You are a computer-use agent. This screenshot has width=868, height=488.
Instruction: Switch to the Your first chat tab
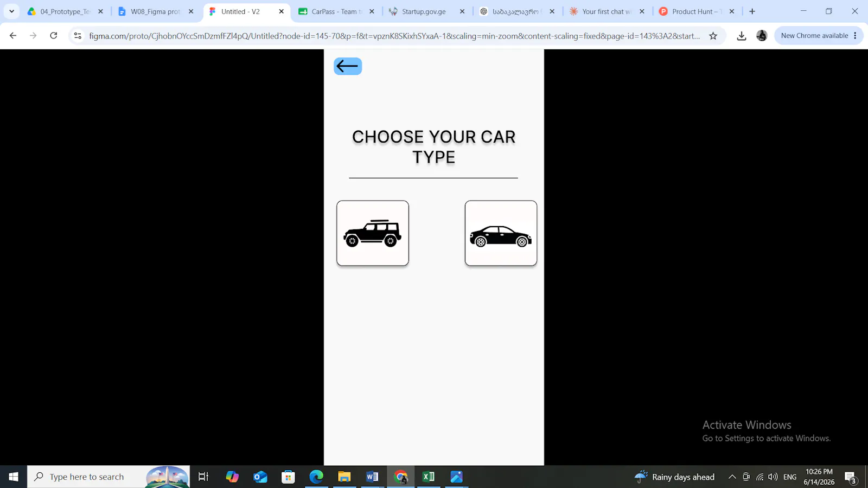click(x=607, y=11)
